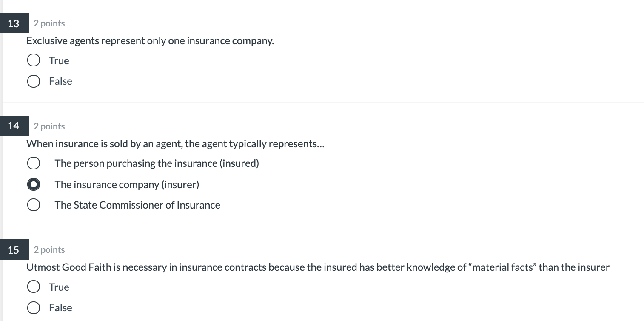Click 'The State Commissioner of Insurance' answer text
644x321 pixels.
137,205
